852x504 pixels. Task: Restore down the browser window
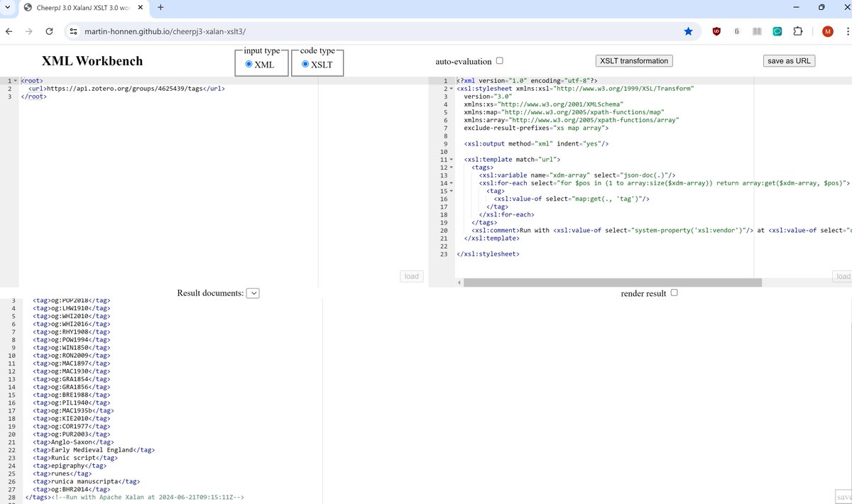[x=821, y=7]
